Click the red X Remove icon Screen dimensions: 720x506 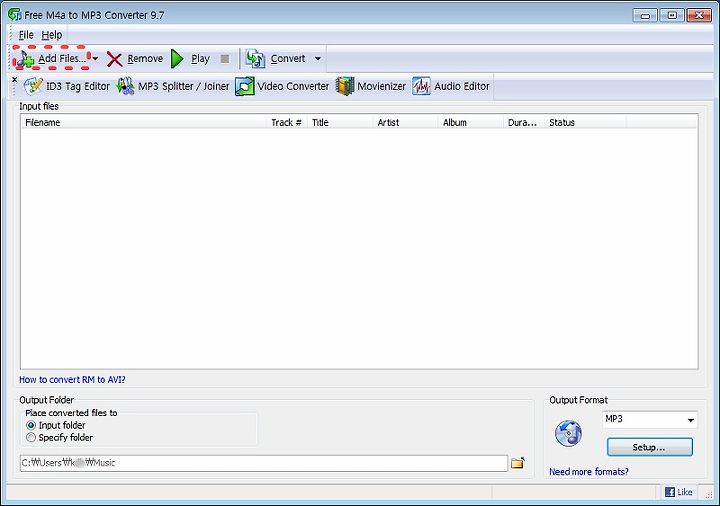(x=114, y=59)
